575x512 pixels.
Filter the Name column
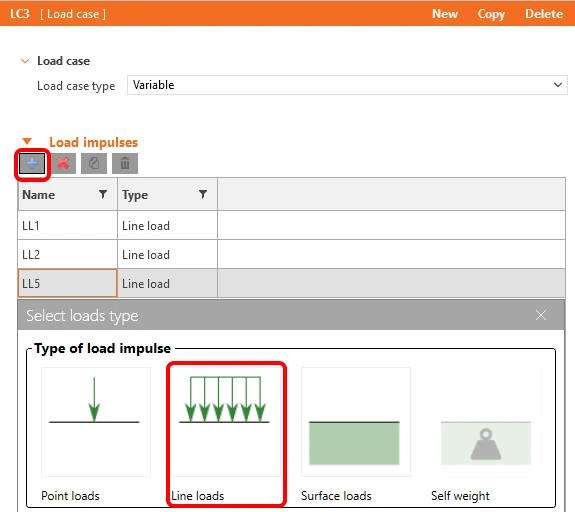pos(103,194)
